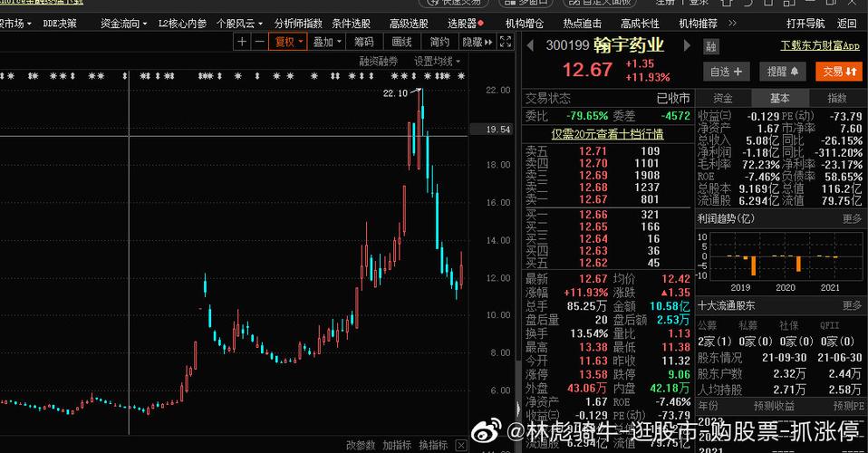Open 高级选股 menu

[409, 24]
